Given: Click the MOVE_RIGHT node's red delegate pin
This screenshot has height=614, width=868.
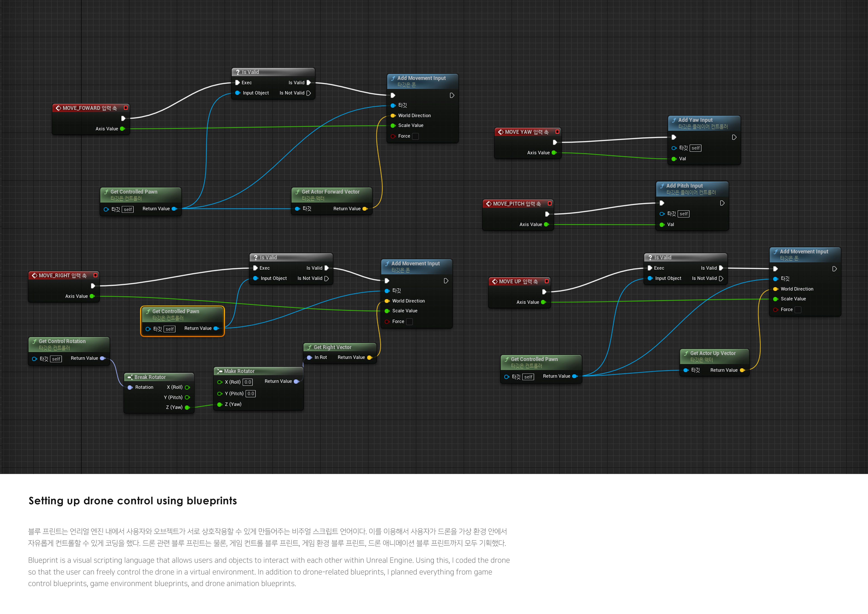Looking at the screenshot, I should (x=95, y=275).
